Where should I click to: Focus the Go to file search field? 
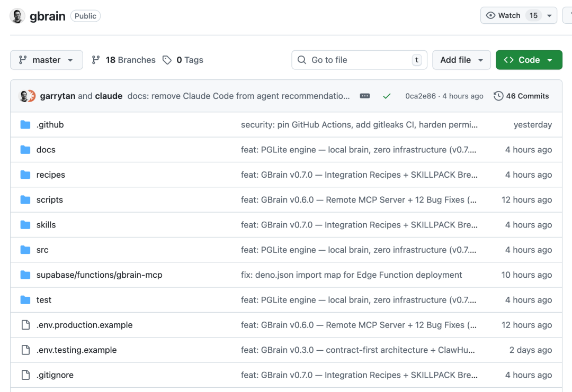point(359,60)
